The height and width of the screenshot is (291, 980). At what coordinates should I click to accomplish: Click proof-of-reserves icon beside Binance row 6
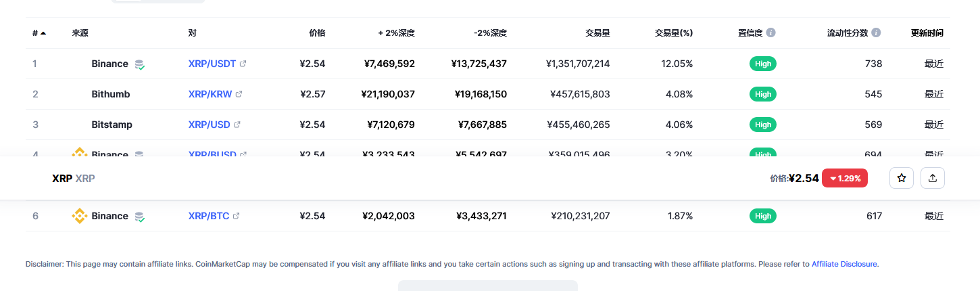[x=139, y=217]
